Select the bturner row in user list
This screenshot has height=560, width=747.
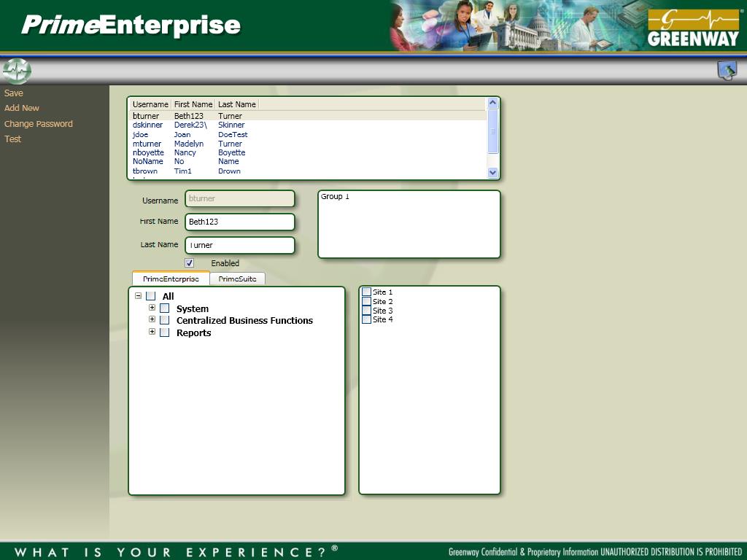[x=308, y=116]
